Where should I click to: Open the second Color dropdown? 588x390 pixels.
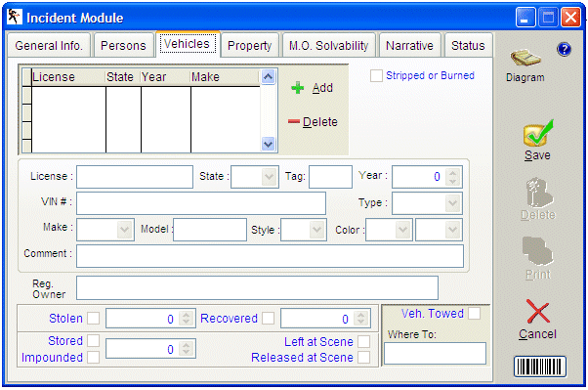(x=452, y=230)
